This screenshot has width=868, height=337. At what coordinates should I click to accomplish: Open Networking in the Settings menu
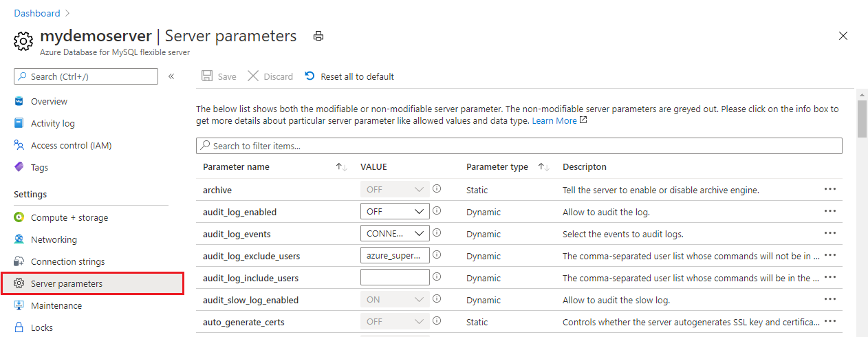point(54,239)
